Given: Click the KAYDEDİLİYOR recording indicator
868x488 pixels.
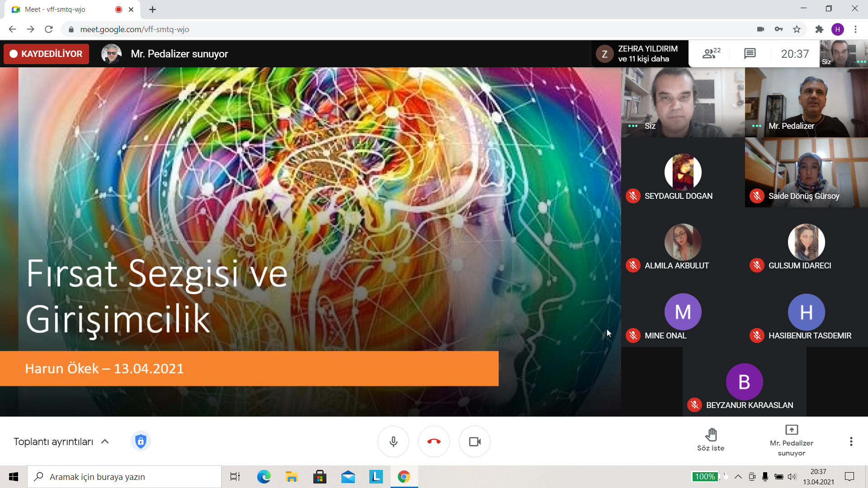Looking at the screenshot, I should click(47, 54).
